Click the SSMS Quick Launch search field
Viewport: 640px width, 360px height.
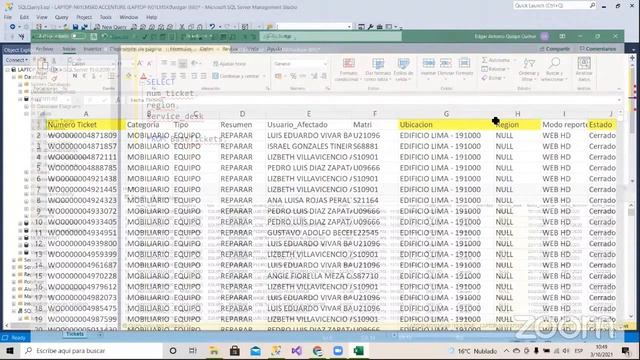(554, 5)
